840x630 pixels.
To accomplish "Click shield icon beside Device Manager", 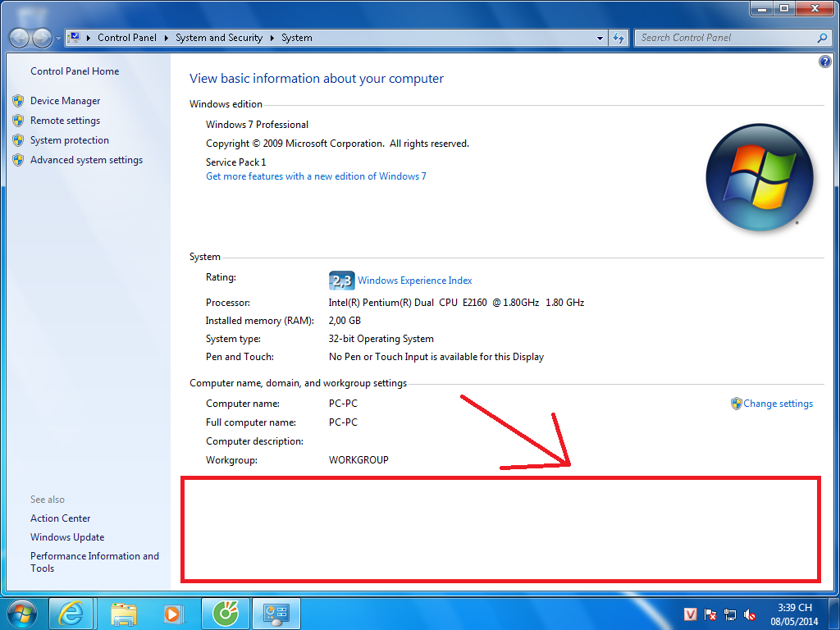I will [x=18, y=101].
